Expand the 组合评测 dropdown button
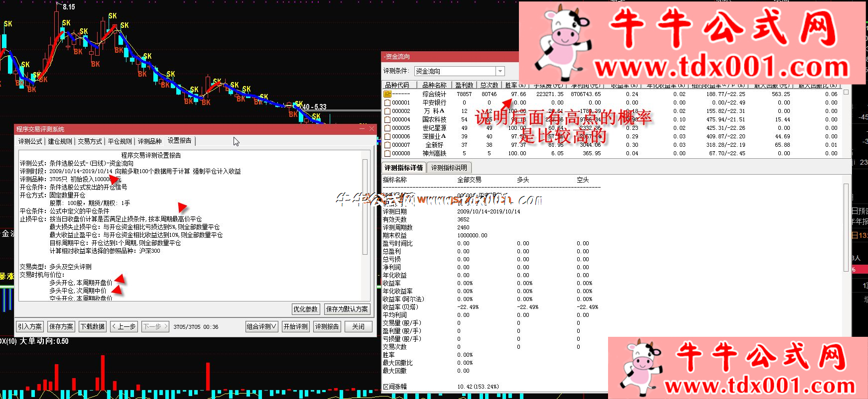Viewport: 868px width, 399px height. point(261,326)
